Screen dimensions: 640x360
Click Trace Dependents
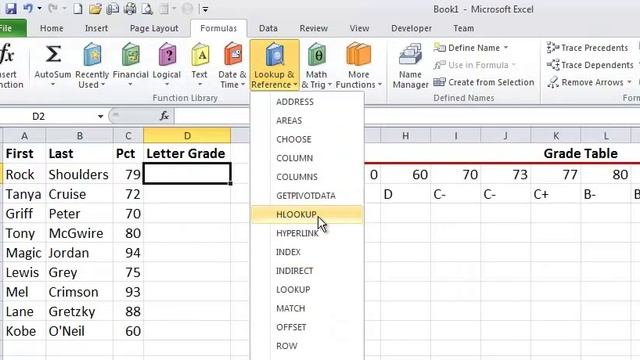(x=590, y=65)
